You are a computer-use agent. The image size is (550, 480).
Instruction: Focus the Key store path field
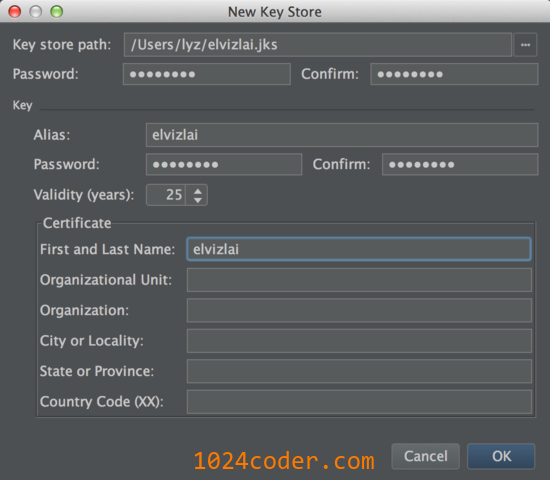coord(318,45)
